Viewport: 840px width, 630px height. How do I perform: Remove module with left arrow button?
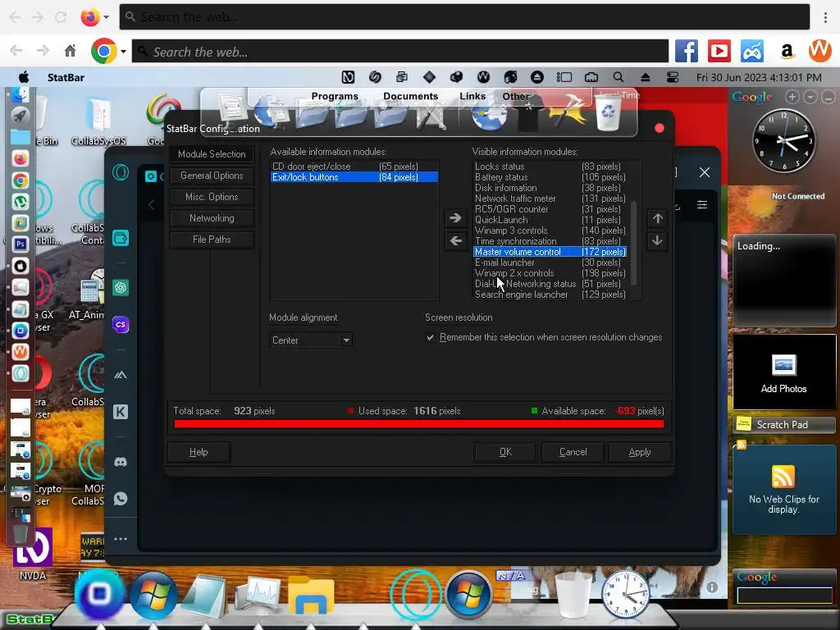click(455, 241)
